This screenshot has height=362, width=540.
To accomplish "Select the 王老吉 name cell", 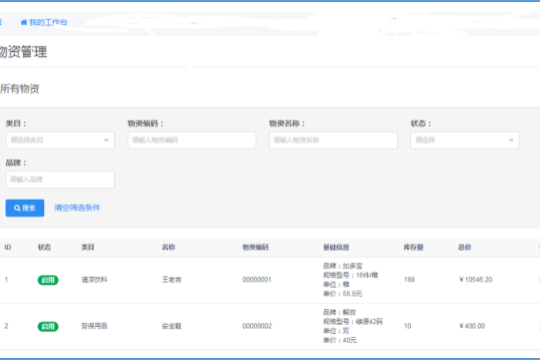I will tap(172, 280).
